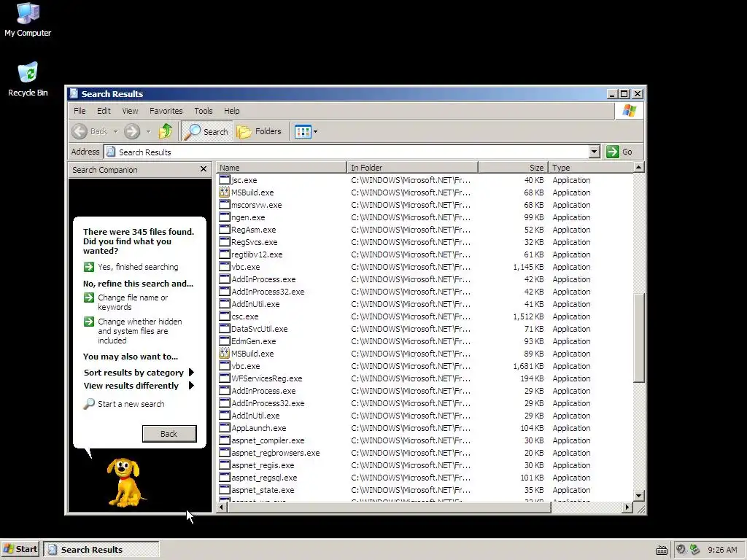Image resolution: width=747 pixels, height=560 pixels.
Task: Click the Forward toolbar arrow icon
Action: tap(132, 131)
